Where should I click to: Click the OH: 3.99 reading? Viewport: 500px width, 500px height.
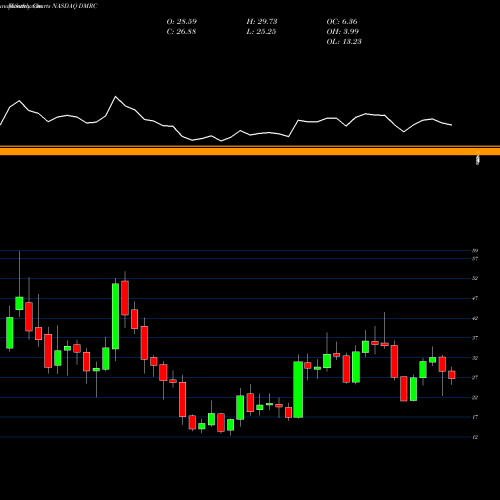342,32
